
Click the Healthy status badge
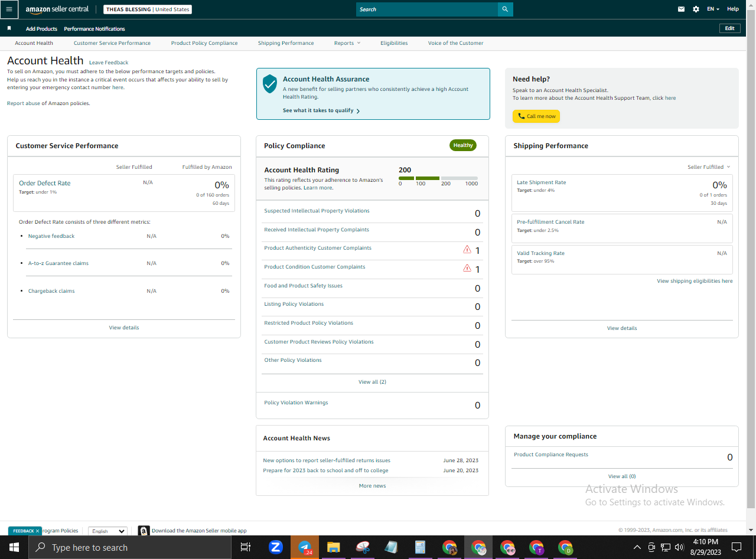(463, 145)
